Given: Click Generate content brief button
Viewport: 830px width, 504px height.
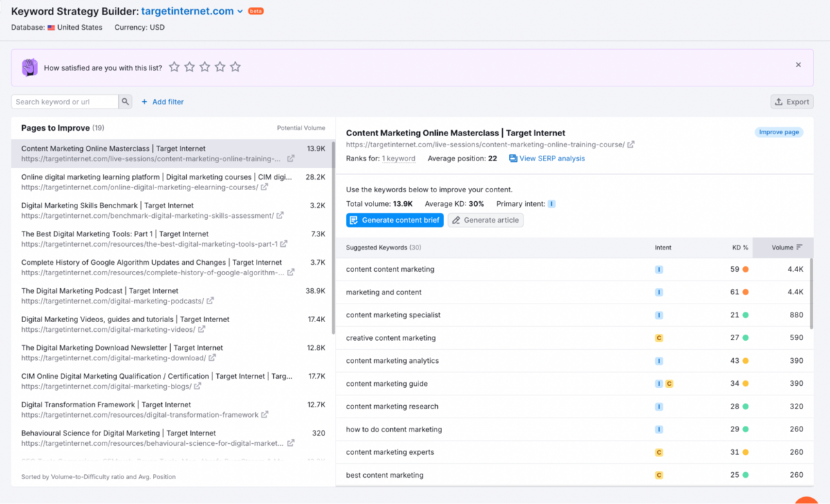Looking at the screenshot, I should (x=395, y=220).
